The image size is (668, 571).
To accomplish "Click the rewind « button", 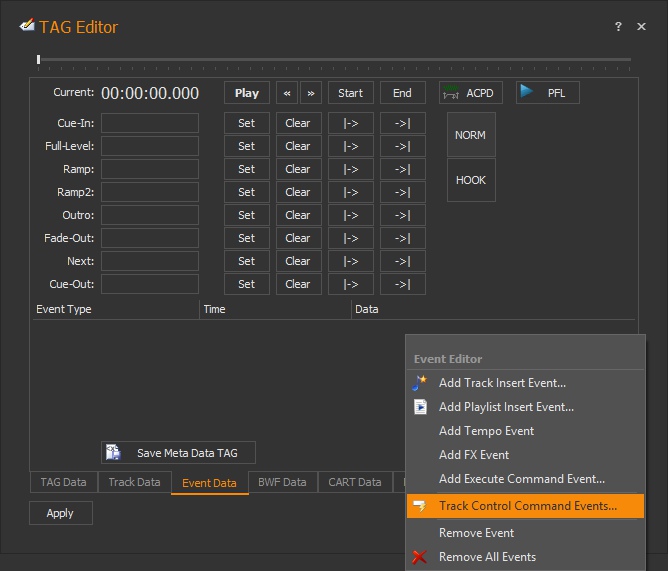I will point(287,93).
